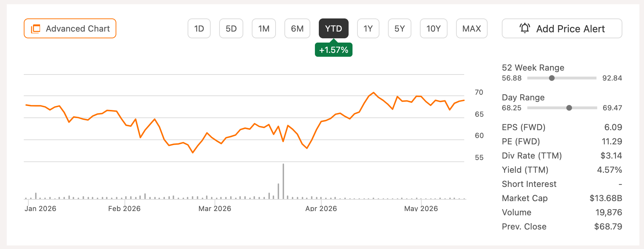
Task: Click the 52 Week Range slider marker
Action: tap(552, 78)
